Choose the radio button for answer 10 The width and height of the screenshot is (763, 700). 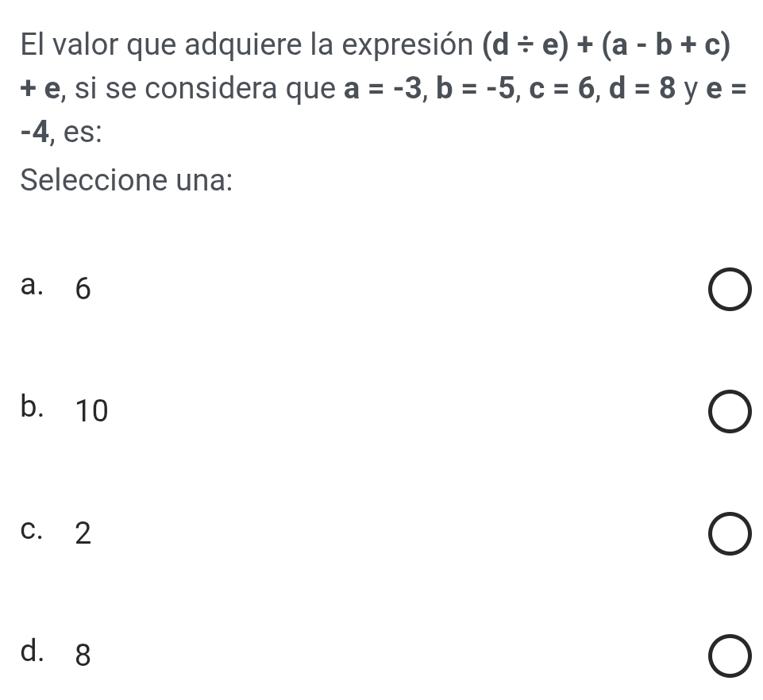(x=727, y=413)
